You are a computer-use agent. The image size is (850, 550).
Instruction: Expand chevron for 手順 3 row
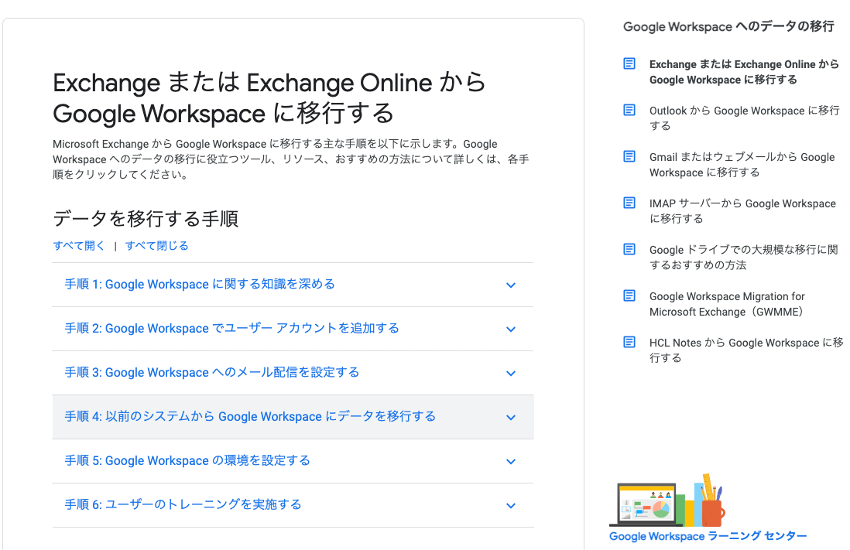coord(511,373)
